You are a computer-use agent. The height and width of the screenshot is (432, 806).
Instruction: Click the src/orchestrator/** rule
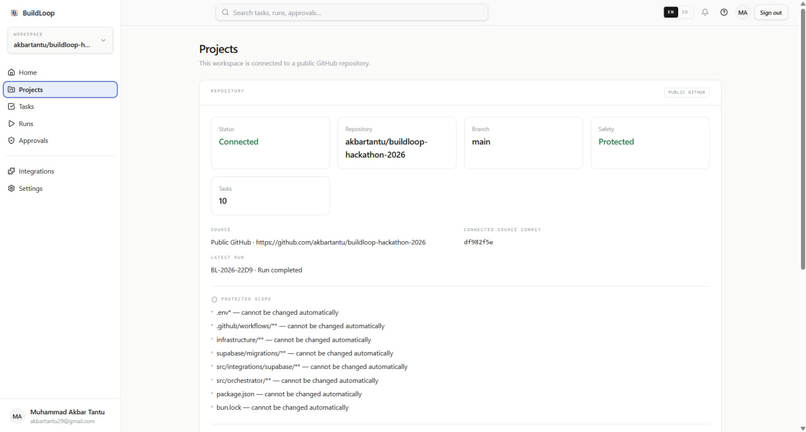[x=297, y=381]
